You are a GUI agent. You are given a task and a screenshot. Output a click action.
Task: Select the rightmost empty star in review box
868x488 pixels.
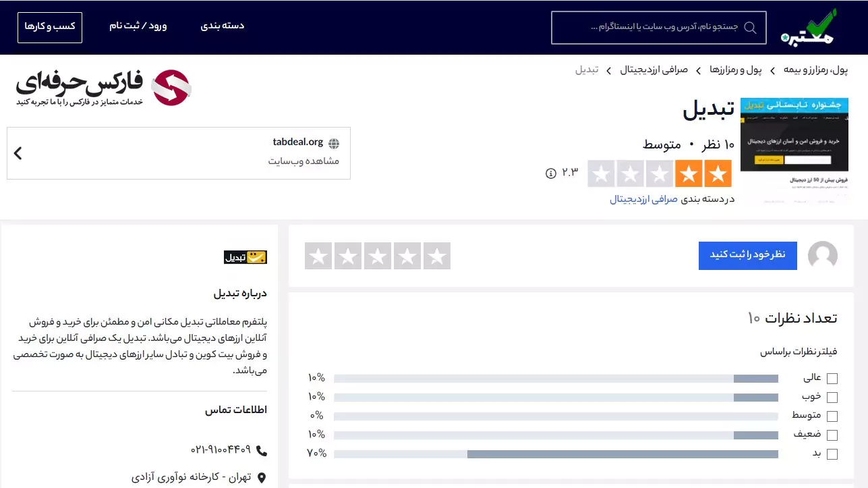point(437,256)
